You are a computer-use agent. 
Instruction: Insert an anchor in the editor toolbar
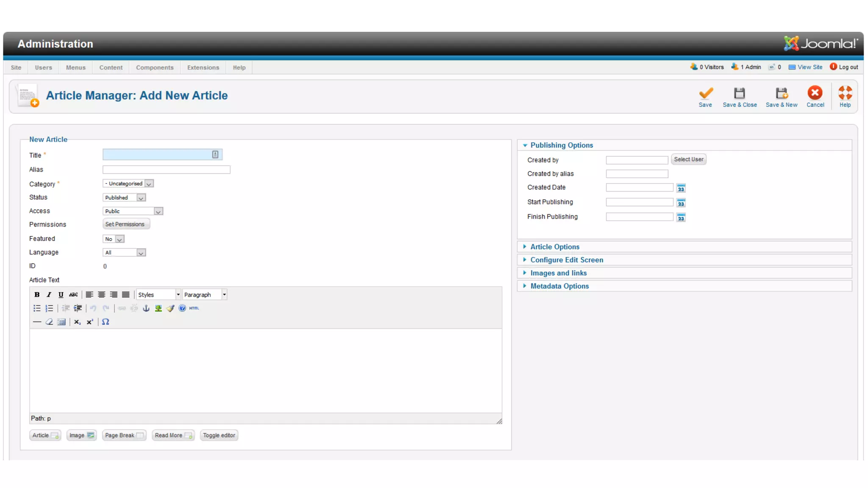click(146, 308)
